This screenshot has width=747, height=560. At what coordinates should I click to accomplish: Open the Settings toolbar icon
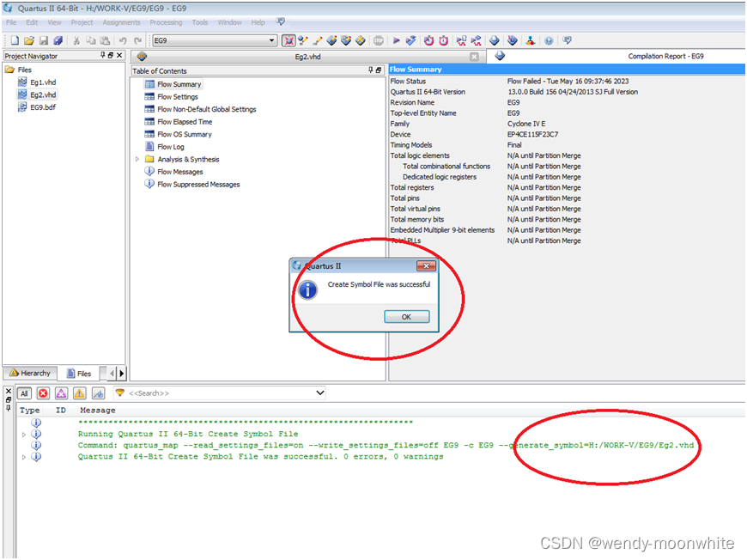(x=303, y=40)
